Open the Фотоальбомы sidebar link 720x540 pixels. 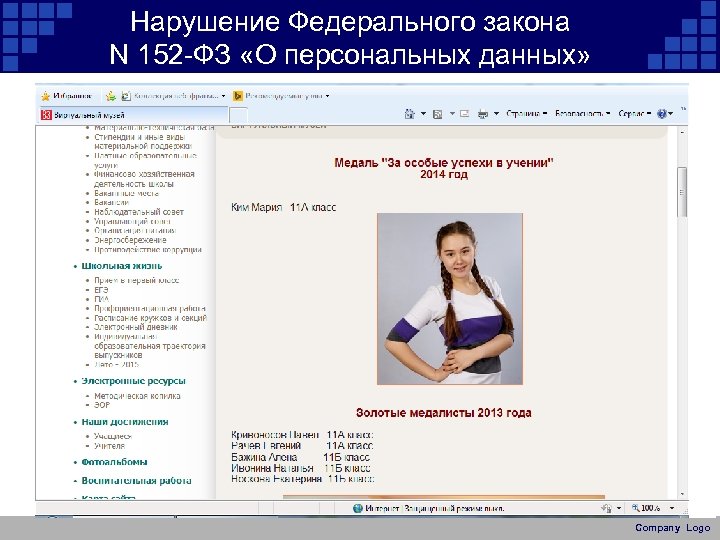point(114,462)
